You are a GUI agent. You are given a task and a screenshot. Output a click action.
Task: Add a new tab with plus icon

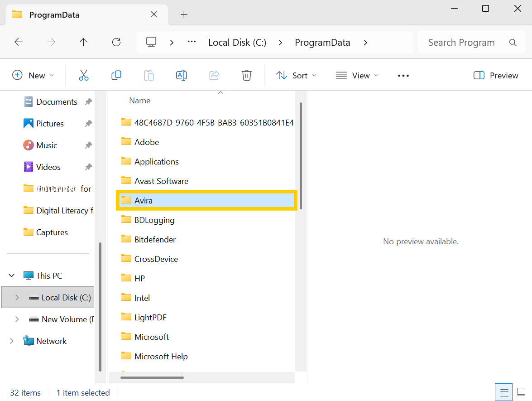pyautogui.click(x=184, y=14)
